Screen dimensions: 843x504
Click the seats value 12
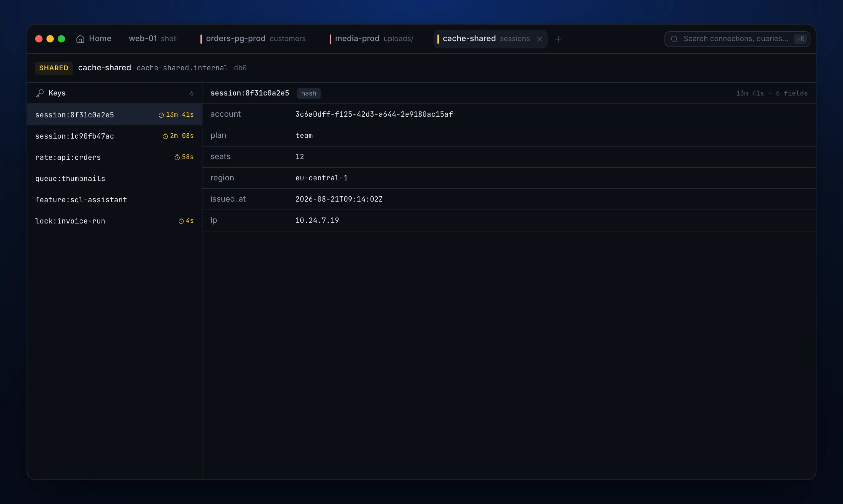click(x=299, y=157)
